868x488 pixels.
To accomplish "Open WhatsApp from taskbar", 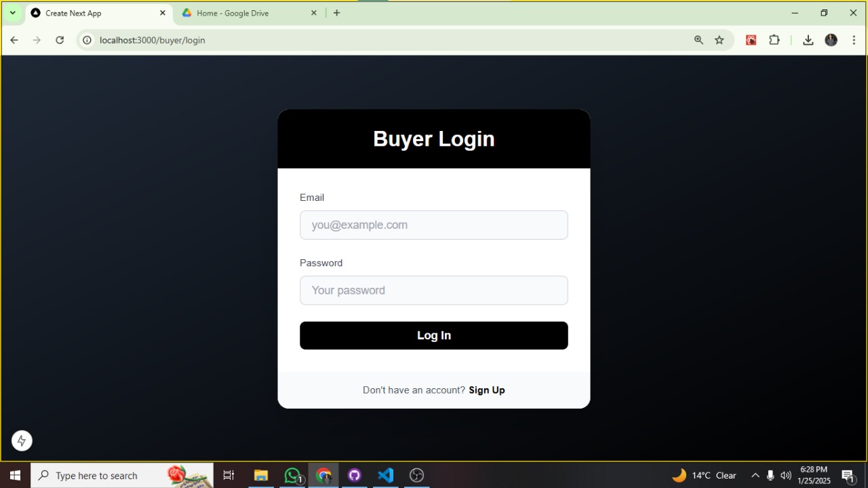I will pos(292,475).
